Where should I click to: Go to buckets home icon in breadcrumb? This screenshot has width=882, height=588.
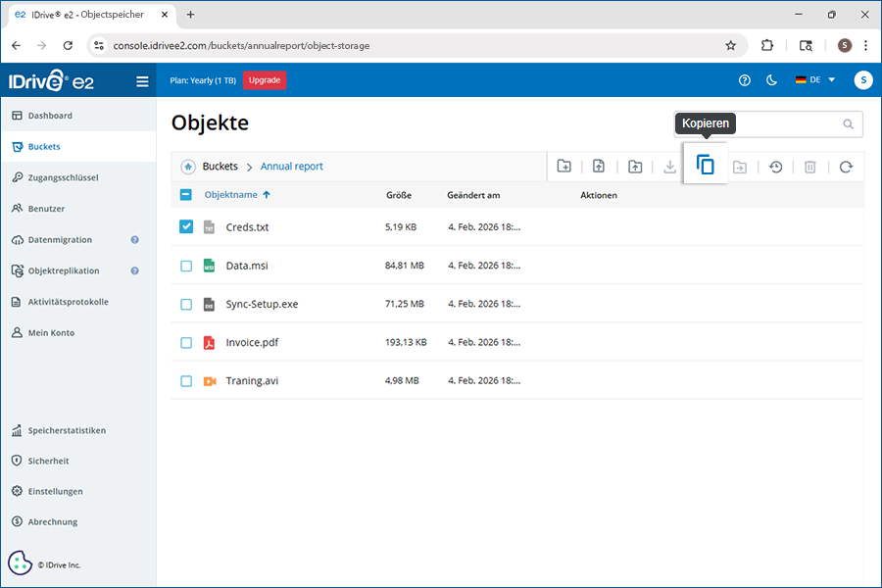click(x=187, y=167)
